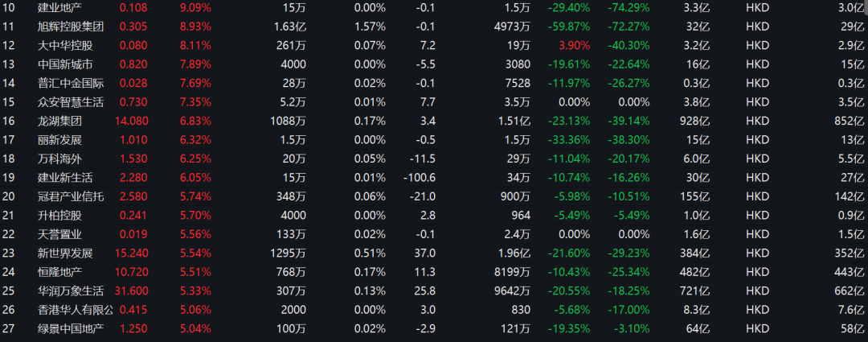The image size is (868, 342).
Task: Click row number 10
Action: click(x=8, y=8)
